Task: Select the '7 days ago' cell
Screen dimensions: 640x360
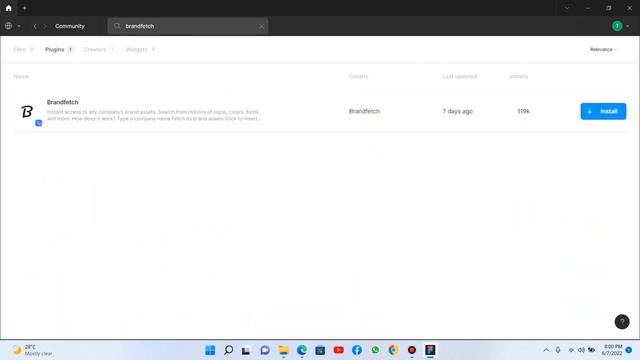Action: click(x=458, y=111)
